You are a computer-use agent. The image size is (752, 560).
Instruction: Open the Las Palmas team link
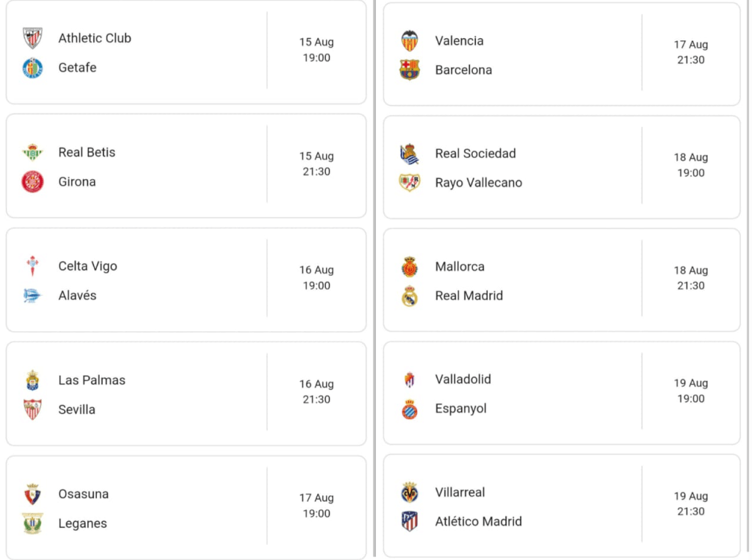coord(92,380)
